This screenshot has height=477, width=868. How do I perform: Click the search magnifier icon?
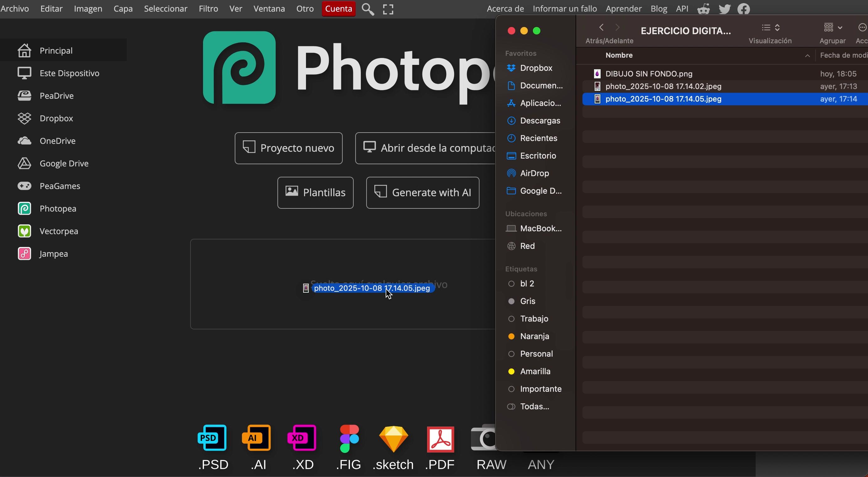(367, 9)
